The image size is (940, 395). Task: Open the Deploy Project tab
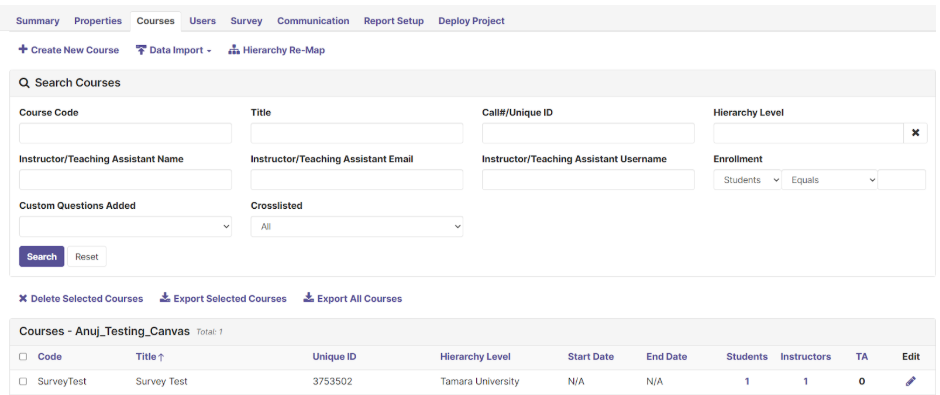pyautogui.click(x=471, y=20)
